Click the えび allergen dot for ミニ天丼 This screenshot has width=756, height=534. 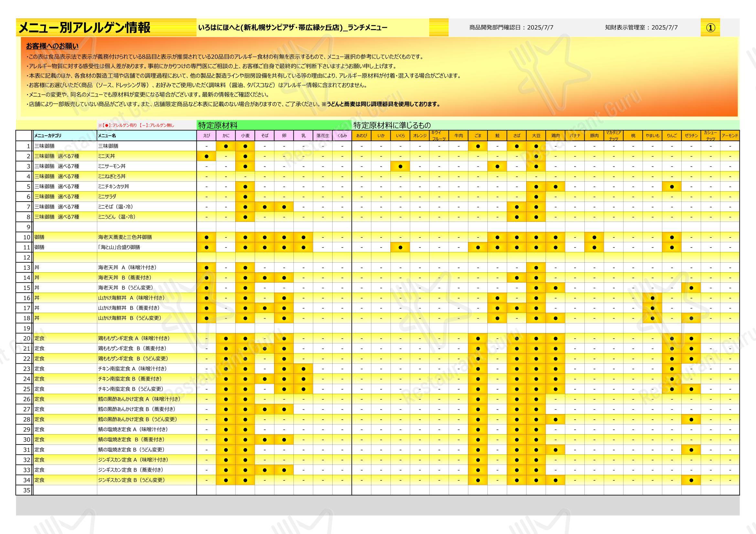[x=207, y=156]
